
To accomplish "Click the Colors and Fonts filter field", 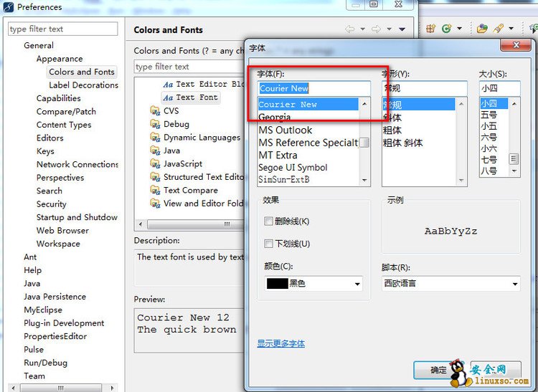I will 189,67.
